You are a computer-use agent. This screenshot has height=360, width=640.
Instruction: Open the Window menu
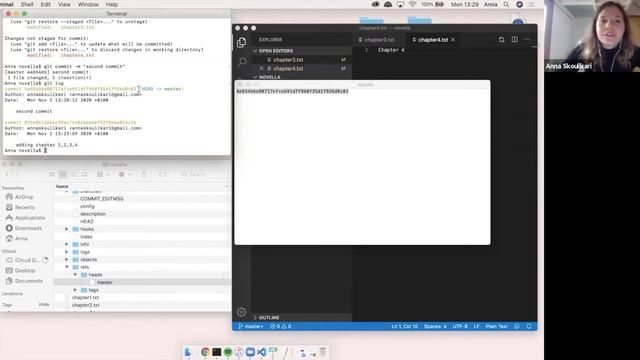(88, 4)
